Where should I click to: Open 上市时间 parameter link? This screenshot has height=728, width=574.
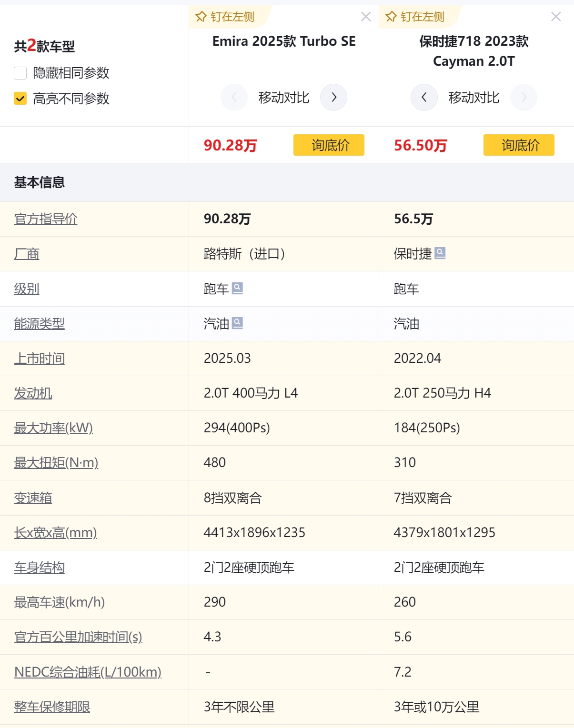click(x=40, y=359)
